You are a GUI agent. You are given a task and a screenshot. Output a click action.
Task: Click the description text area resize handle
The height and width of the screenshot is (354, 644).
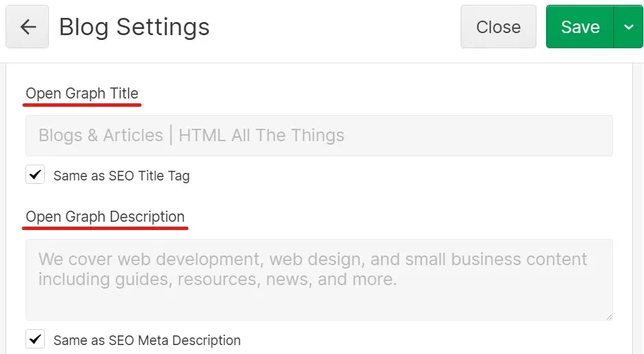pyautogui.click(x=609, y=317)
